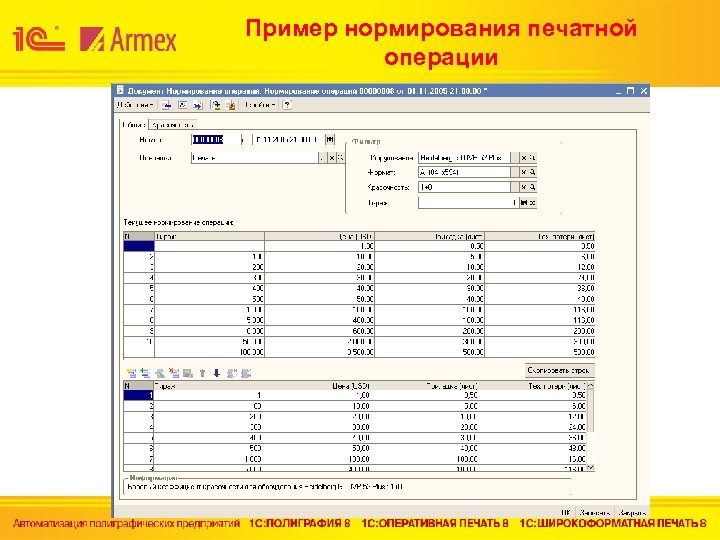Click the Записать button
Screen dimensions: 720x540
[595, 512]
